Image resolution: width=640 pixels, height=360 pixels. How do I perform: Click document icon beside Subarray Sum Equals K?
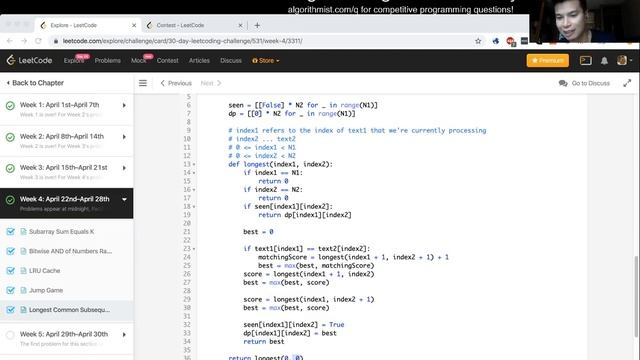click(23, 231)
